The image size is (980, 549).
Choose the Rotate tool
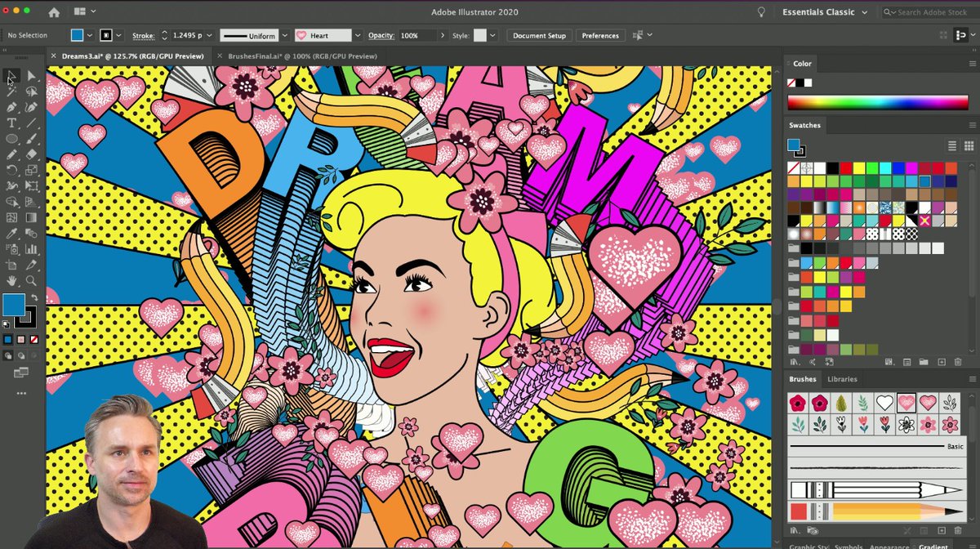click(x=11, y=170)
